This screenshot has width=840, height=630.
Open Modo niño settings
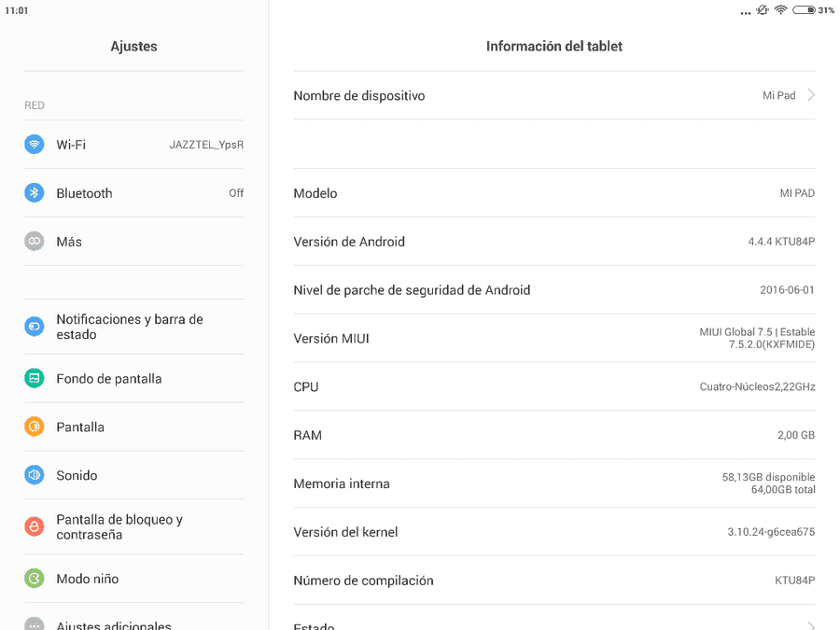[133, 579]
